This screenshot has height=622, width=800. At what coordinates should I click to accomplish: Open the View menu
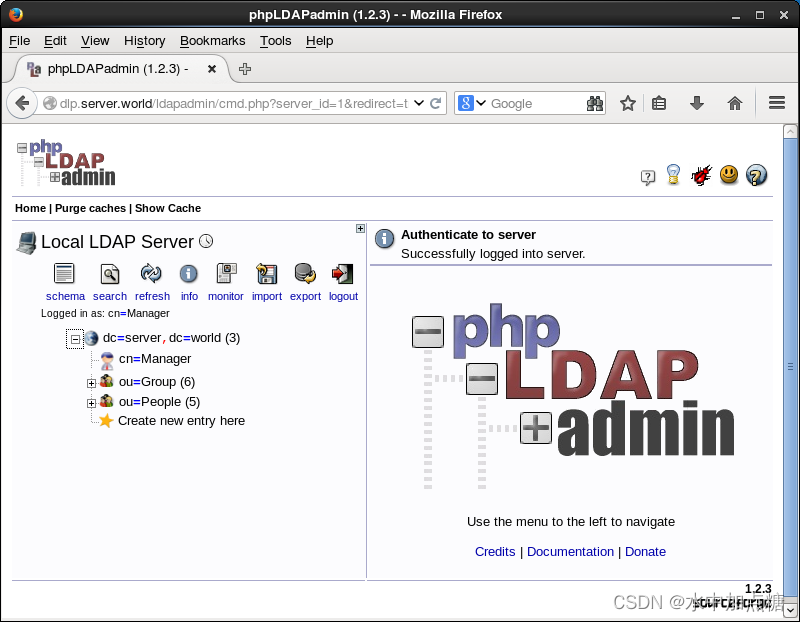click(x=95, y=41)
